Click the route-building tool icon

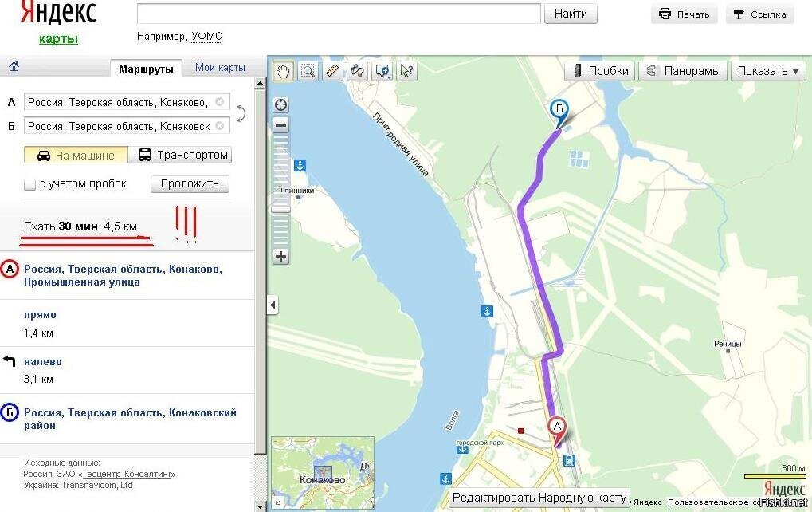tap(357, 71)
